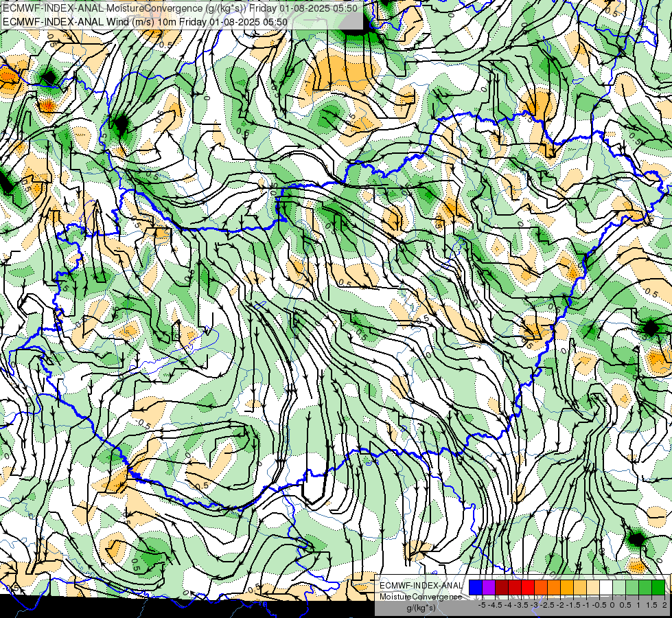The width and height of the screenshot is (672, 618).
Task: Click the g/(kg*s) unit label in legend
Action: 421,608
